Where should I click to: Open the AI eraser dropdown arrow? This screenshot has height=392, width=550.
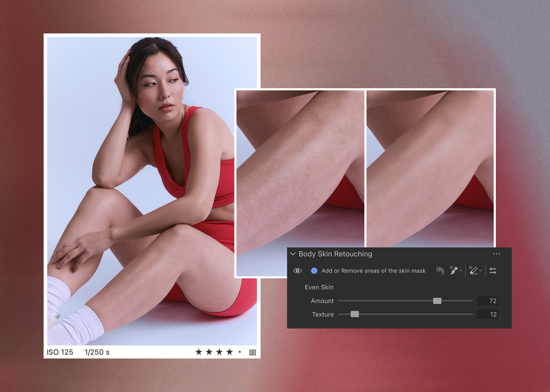click(480, 271)
